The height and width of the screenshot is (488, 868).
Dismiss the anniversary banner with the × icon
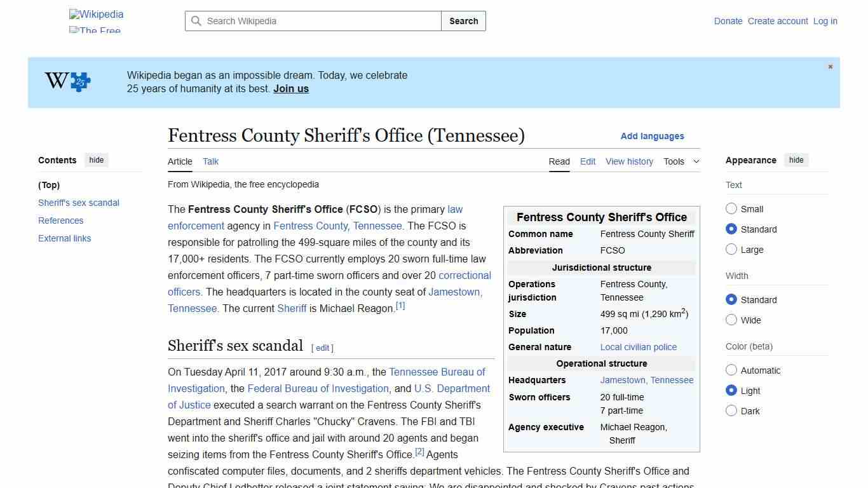[830, 66]
